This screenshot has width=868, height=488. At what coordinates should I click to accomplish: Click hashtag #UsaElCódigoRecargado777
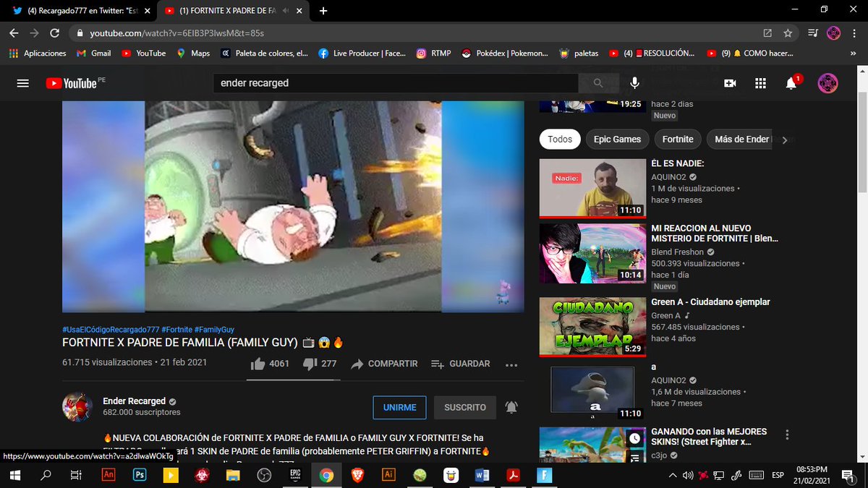(110, 329)
